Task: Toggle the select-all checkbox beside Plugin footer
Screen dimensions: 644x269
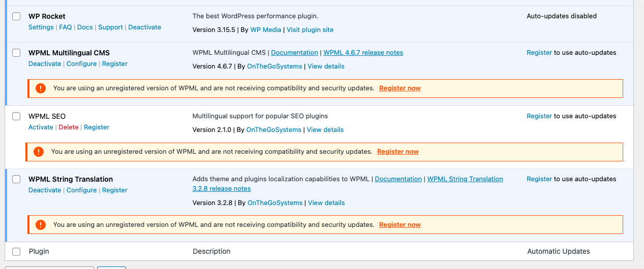Action: 16,252
